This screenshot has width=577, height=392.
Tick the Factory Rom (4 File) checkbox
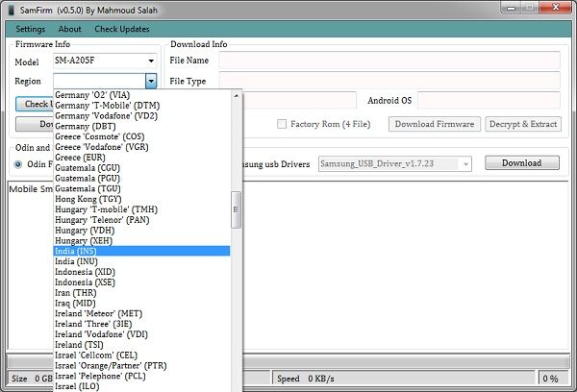pos(282,124)
